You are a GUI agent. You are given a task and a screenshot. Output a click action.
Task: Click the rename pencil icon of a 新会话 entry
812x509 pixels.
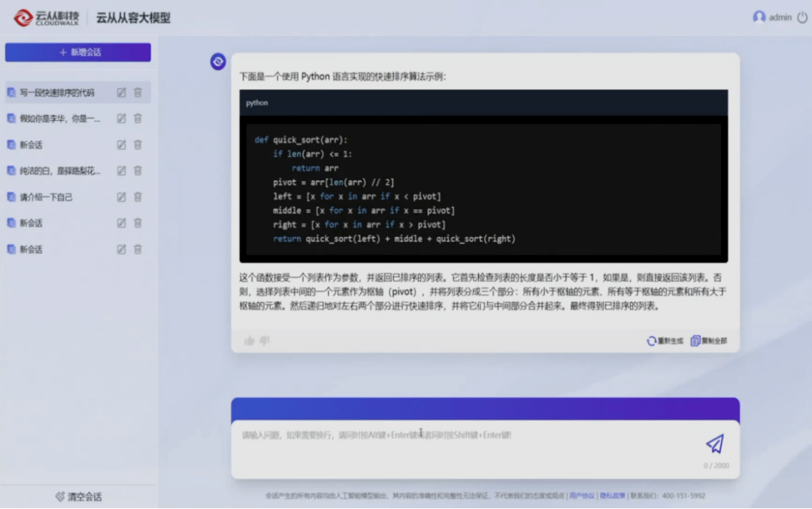point(121,144)
